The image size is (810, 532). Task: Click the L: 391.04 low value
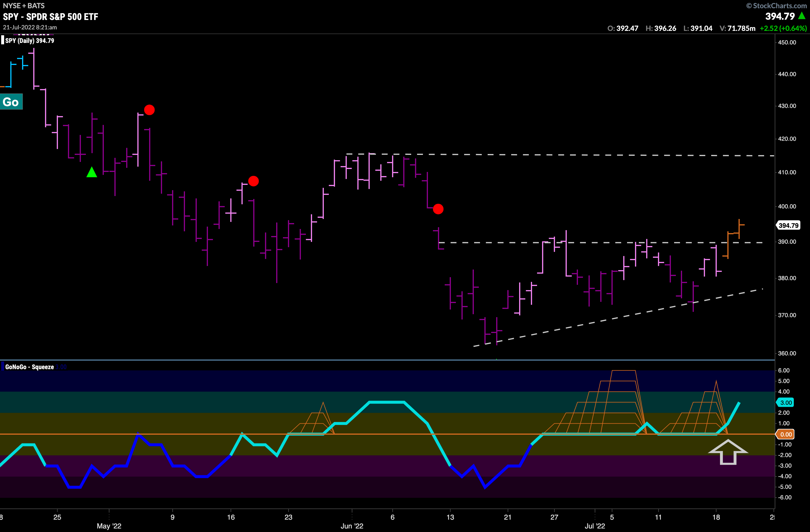click(x=698, y=28)
